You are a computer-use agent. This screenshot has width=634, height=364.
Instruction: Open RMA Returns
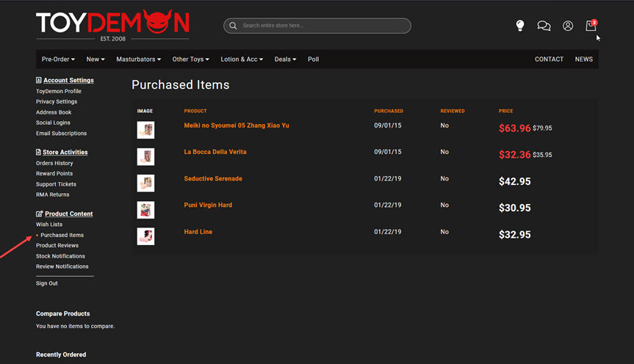53,194
